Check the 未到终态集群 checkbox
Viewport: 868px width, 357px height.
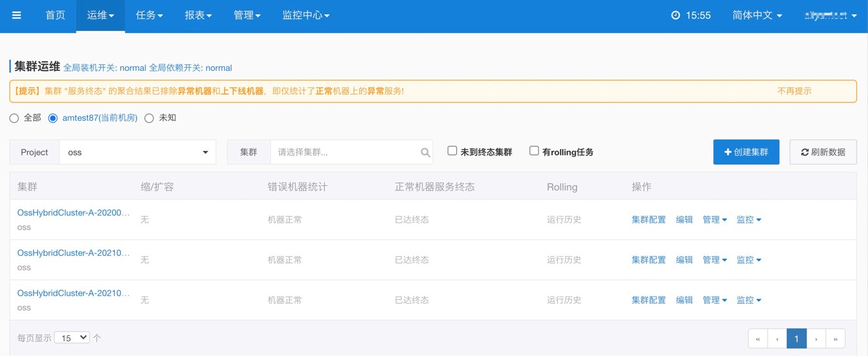coord(452,151)
